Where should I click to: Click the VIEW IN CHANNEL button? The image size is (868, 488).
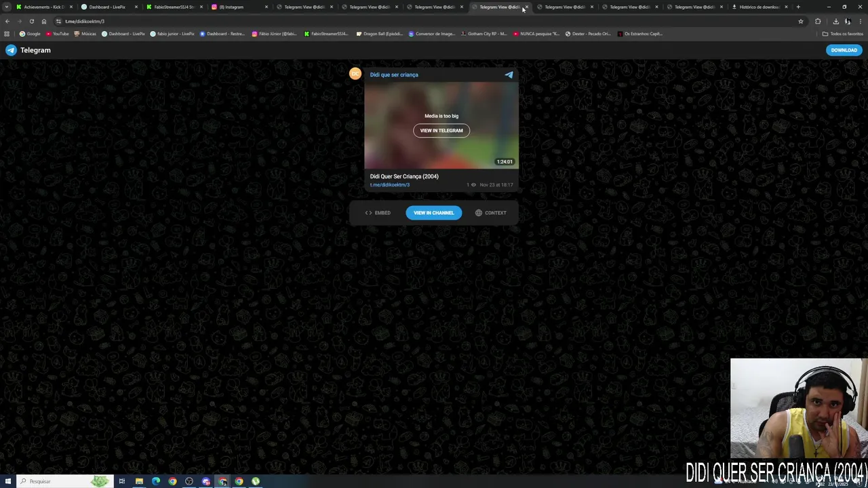point(434,213)
